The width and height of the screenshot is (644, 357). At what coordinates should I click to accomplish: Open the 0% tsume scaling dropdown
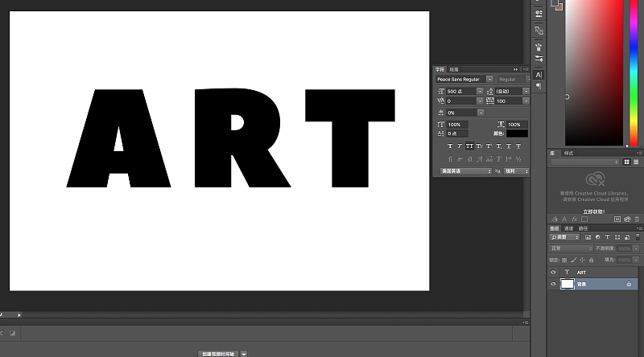tap(481, 113)
